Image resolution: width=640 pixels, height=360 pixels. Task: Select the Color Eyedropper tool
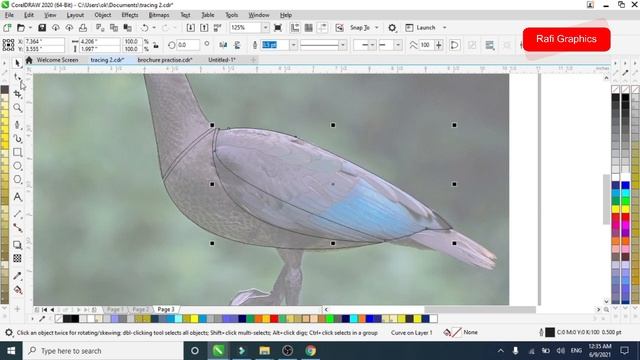(18, 276)
